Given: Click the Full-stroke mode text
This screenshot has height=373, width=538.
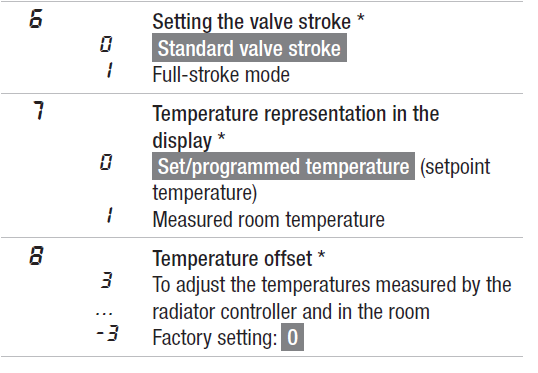Looking at the screenshot, I should click(x=221, y=75).
